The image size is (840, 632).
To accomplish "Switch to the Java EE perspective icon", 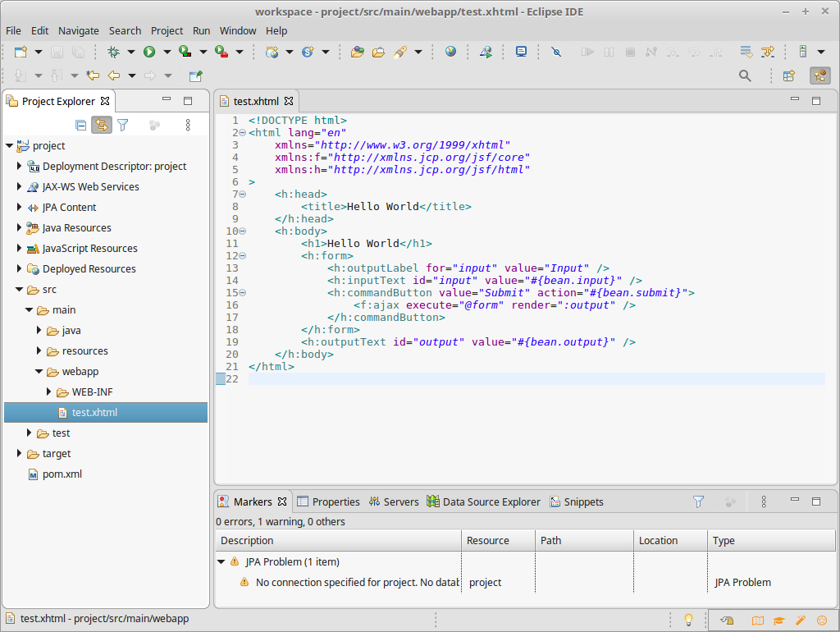I will 819,76.
